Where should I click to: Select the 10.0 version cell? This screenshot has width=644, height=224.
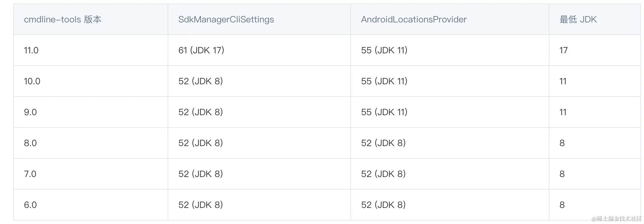(x=32, y=81)
